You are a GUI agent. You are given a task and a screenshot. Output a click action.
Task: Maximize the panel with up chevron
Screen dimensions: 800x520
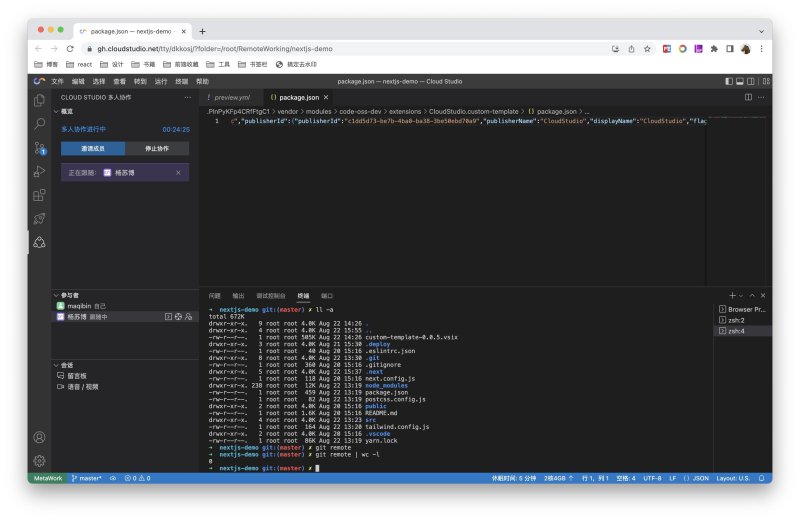click(x=752, y=295)
